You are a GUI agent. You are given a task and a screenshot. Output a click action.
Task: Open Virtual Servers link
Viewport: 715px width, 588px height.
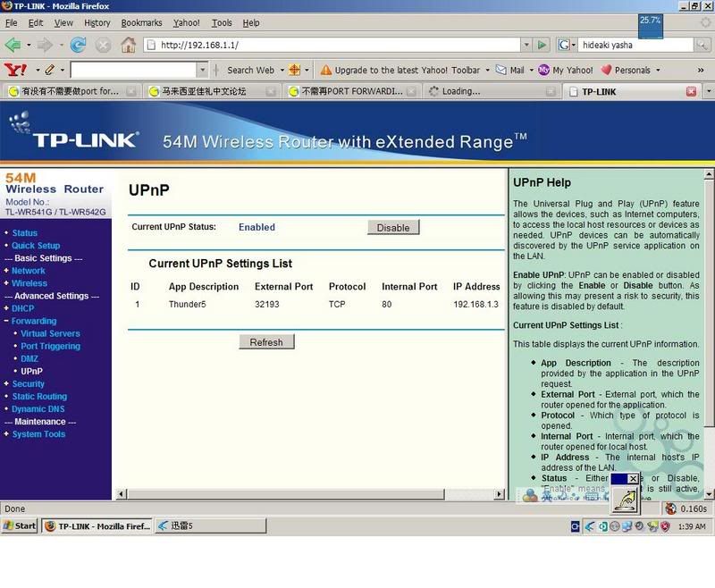pos(50,333)
